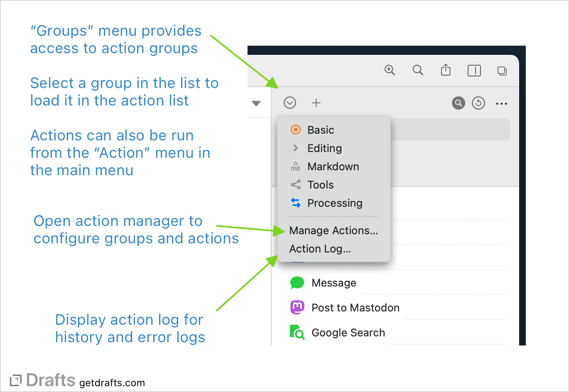The height and width of the screenshot is (392, 569).
Task: Select the zoom magnifier icon in the toolbar
Action: point(390,70)
